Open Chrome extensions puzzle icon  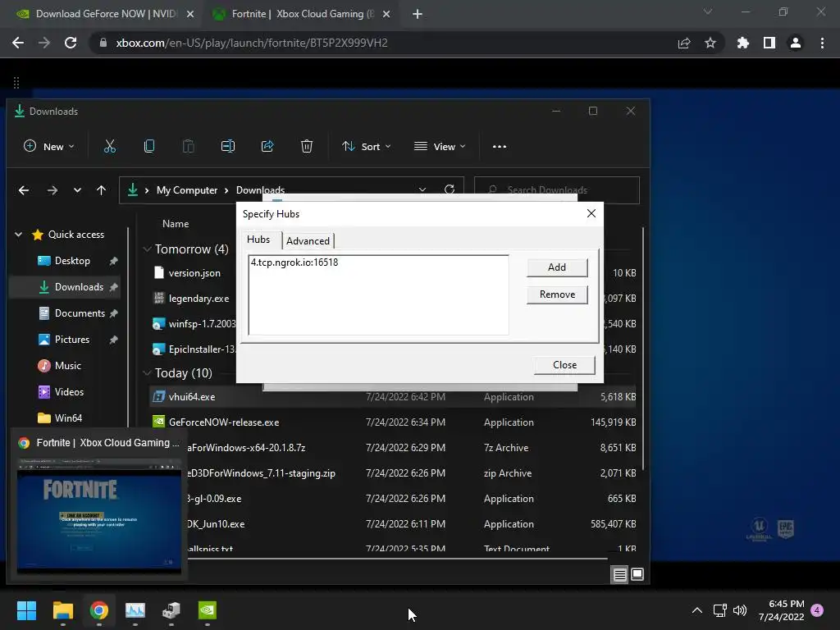(x=743, y=43)
